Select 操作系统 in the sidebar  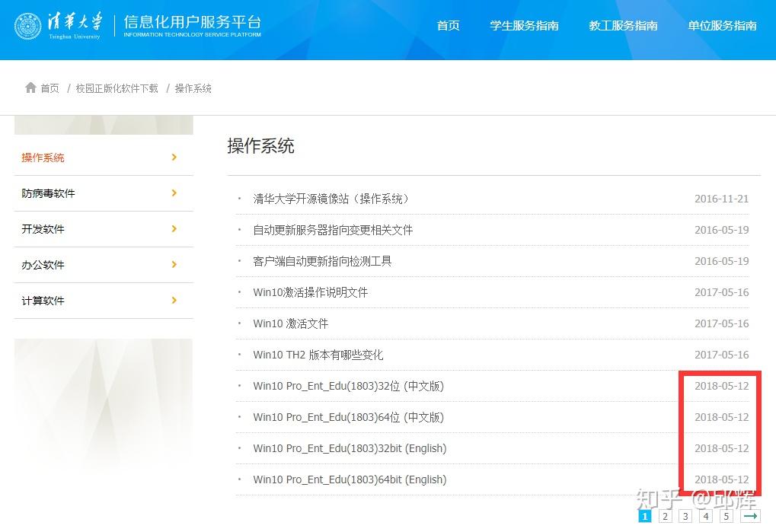[x=43, y=158]
